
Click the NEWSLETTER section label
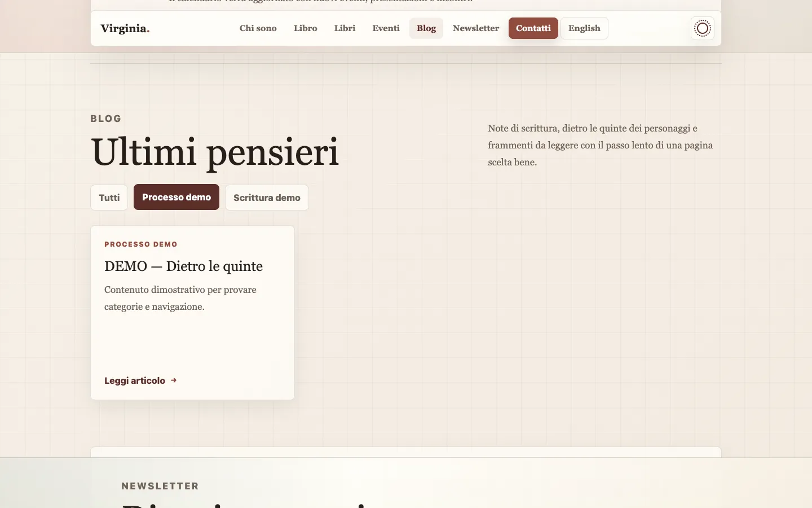coord(160,486)
